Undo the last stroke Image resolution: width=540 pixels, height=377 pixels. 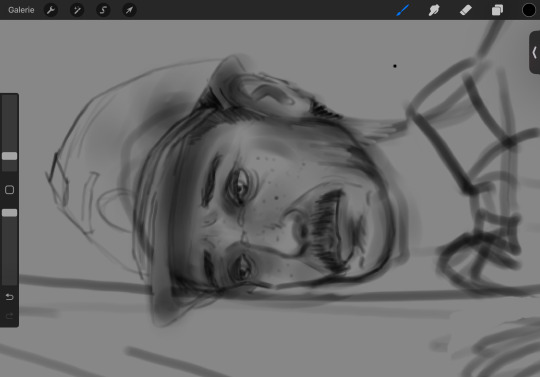click(9, 297)
